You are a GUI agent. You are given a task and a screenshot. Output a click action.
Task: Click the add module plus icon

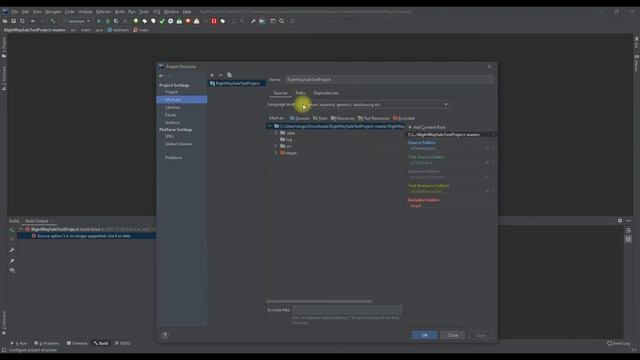tap(212, 75)
